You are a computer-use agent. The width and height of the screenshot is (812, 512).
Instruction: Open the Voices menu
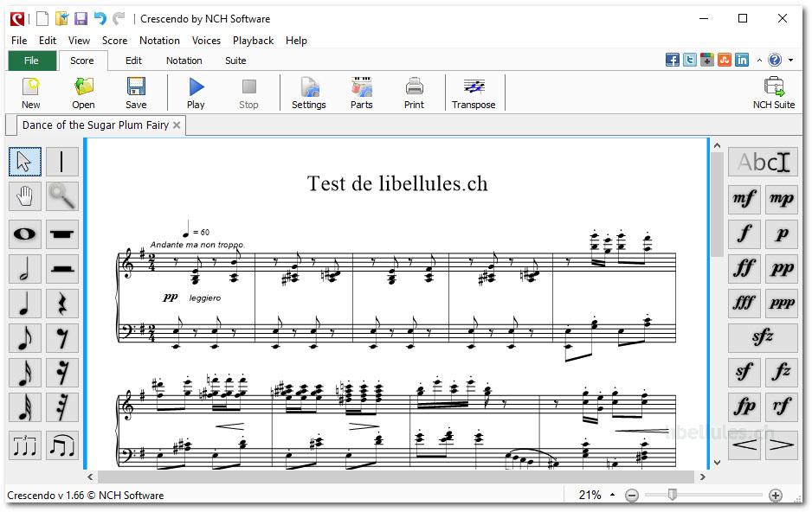coord(206,41)
